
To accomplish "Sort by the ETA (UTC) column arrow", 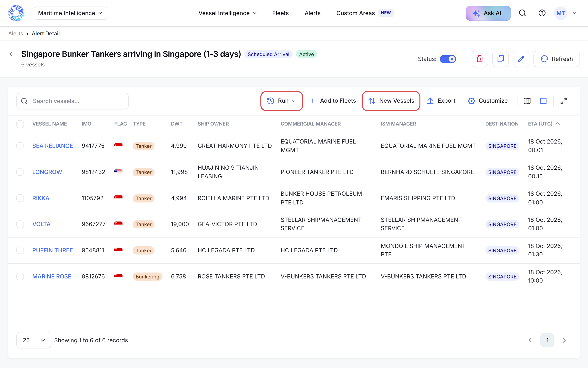I will click(x=558, y=124).
